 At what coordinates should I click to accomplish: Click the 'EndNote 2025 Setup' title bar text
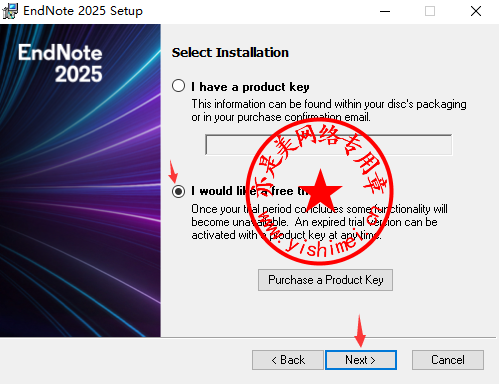click(83, 11)
